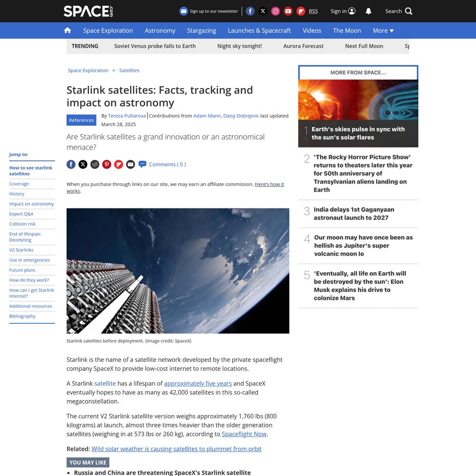Share article on Pinterest
The width and height of the screenshot is (476, 476).
coord(107,164)
